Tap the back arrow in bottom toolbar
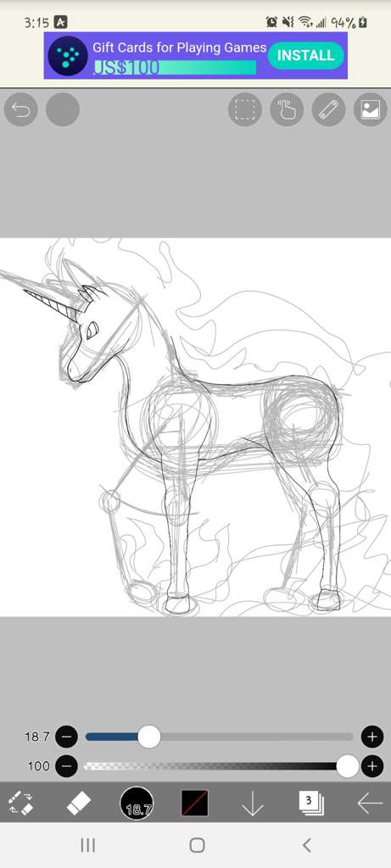This screenshot has height=868, width=391. point(370,804)
